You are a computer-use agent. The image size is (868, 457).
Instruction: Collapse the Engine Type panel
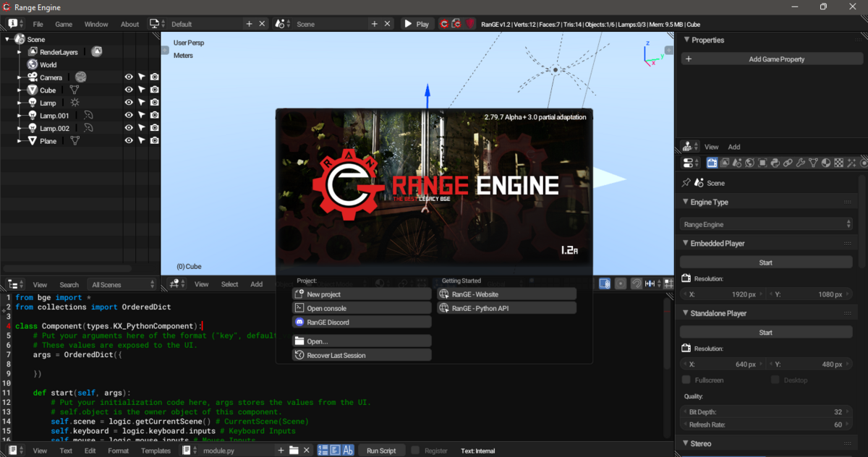686,202
